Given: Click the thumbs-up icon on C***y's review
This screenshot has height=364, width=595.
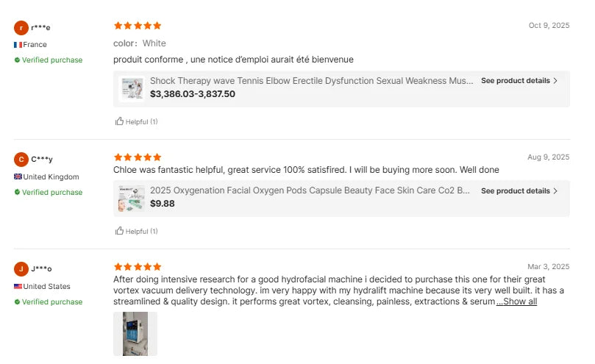Looking at the screenshot, I should point(119,231).
